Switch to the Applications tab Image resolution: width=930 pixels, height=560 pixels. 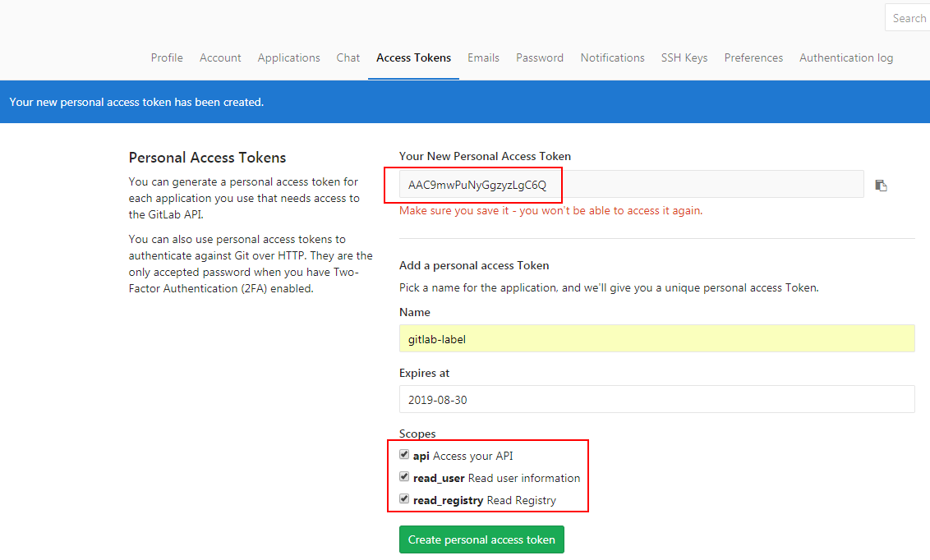point(289,57)
